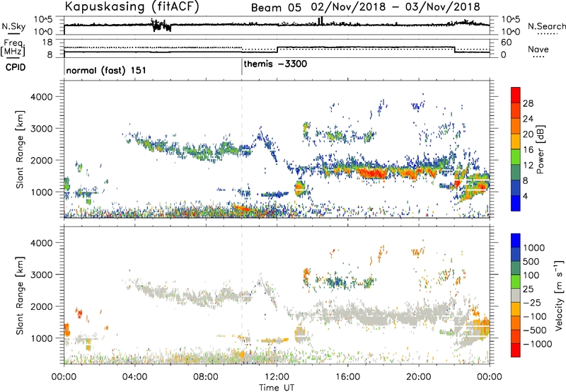Click the noise dip near 05:00 in N.Sky plot
The height and width of the screenshot is (392, 566).
(161, 26)
